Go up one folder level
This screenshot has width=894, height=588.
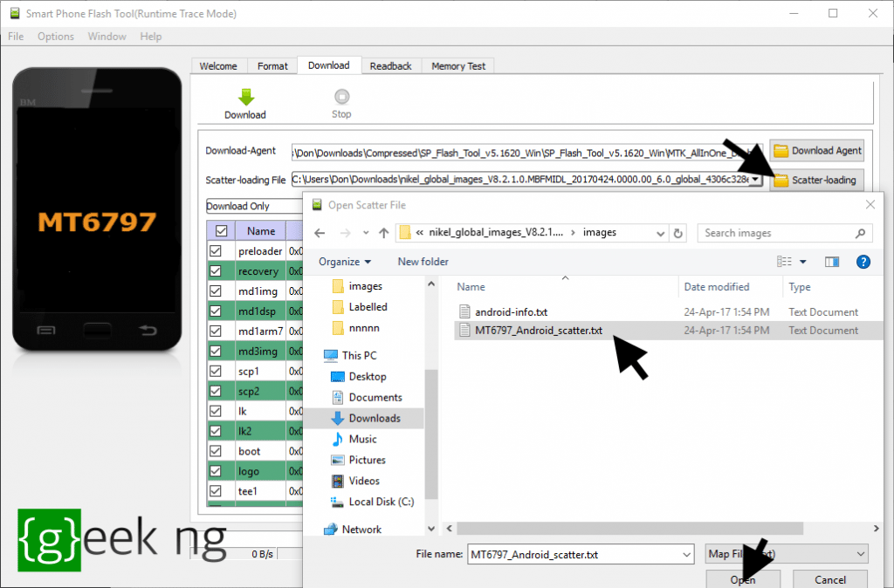(x=384, y=233)
